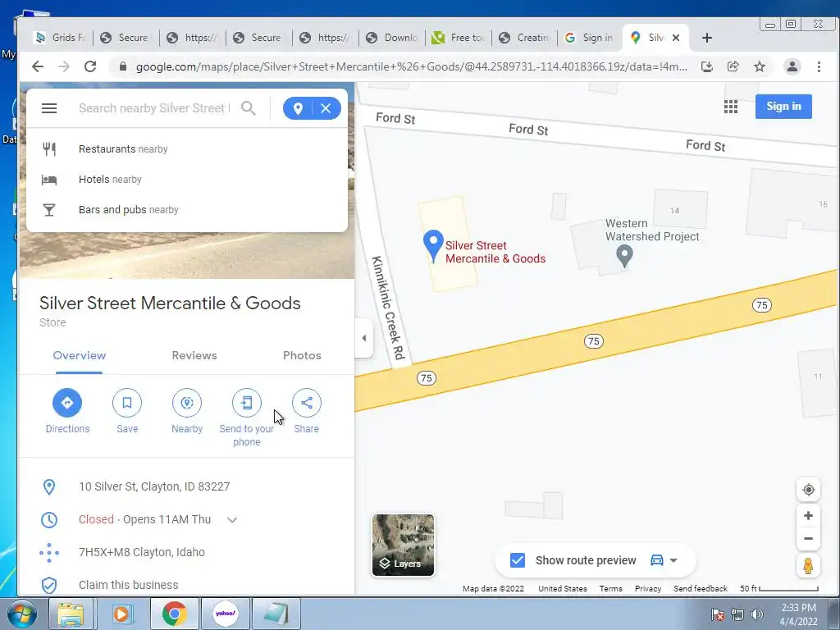Zoom out on the map
Viewport: 840px width, 630px height.
pyautogui.click(x=808, y=539)
